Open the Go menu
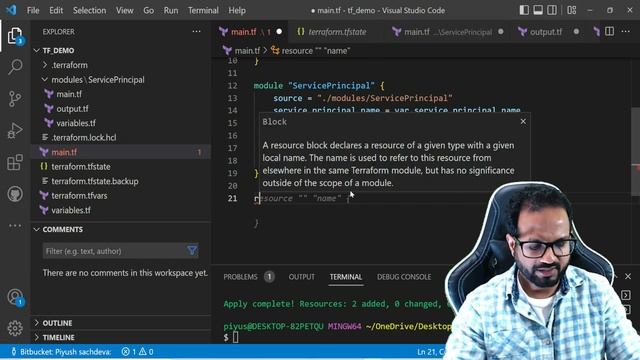This screenshot has width=640, height=360. click(149, 10)
